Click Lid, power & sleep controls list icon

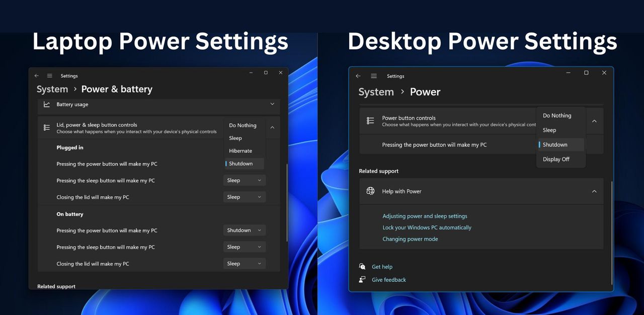click(47, 128)
